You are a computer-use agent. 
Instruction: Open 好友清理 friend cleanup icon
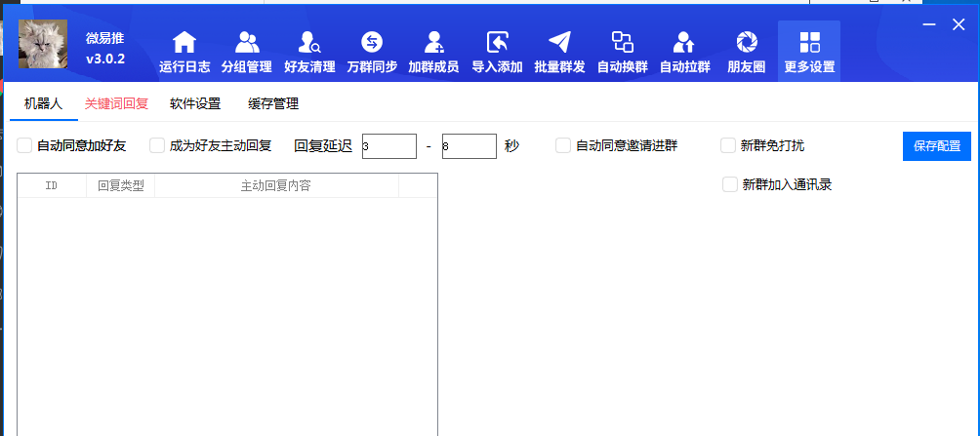[309, 43]
